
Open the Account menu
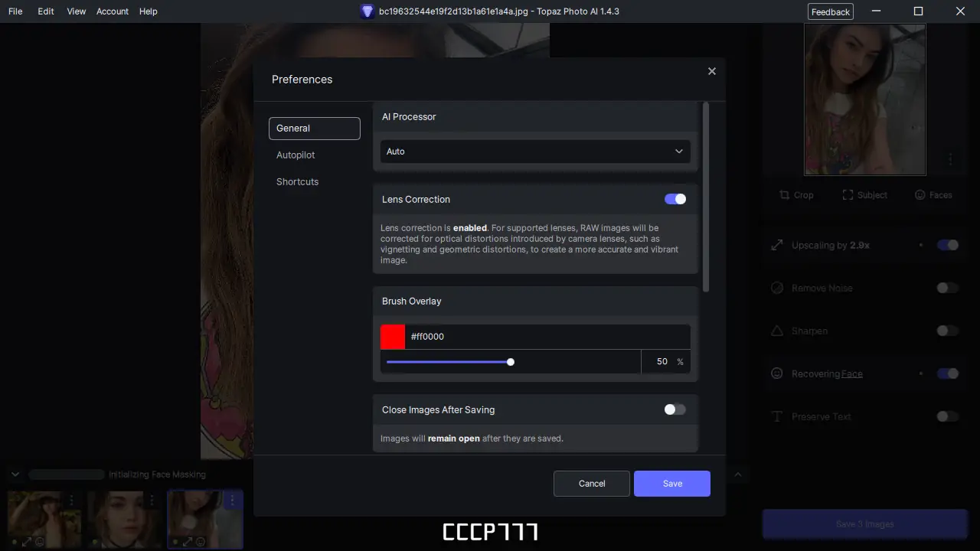pyautogui.click(x=113, y=11)
